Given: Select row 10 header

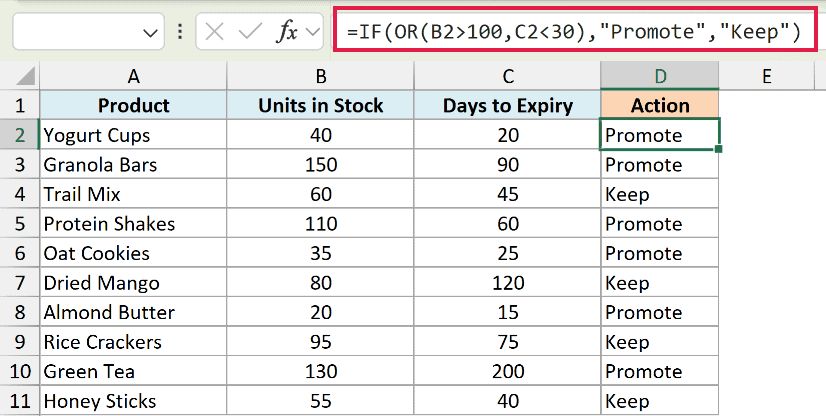Looking at the screenshot, I should coord(19,371).
